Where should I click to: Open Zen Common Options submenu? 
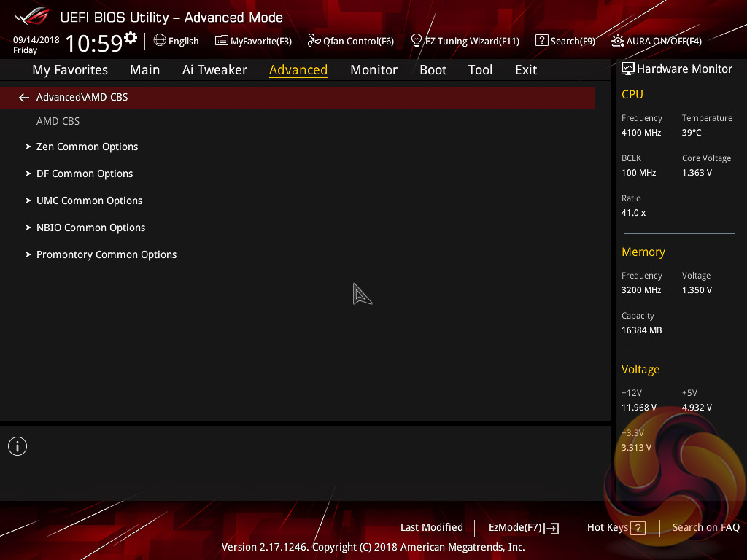pyautogui.click(x=88, y=147)
